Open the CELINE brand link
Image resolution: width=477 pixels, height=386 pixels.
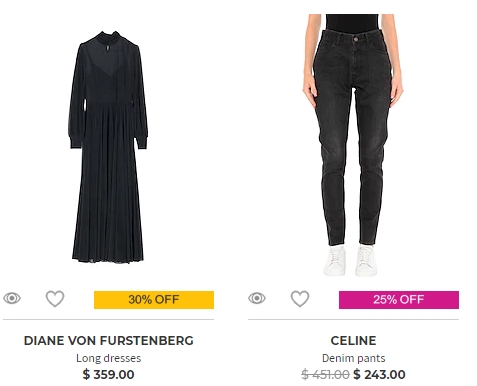click(353, 341)
